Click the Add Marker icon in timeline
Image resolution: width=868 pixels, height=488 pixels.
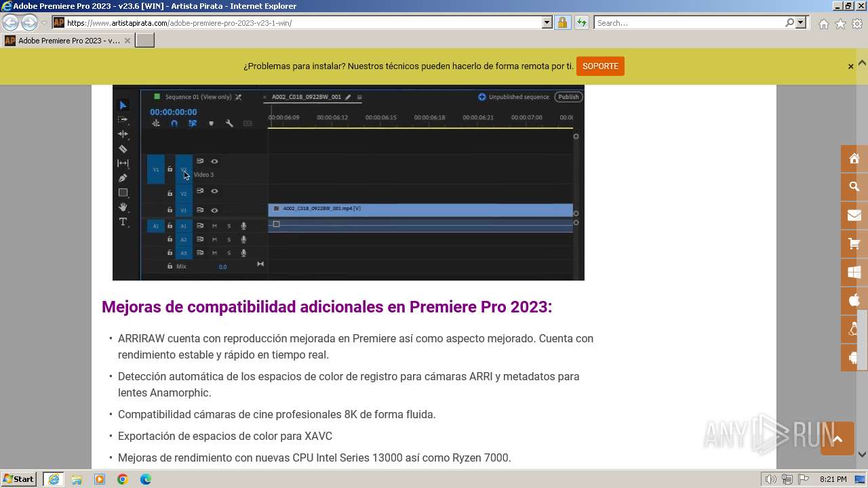pos(211,123)
